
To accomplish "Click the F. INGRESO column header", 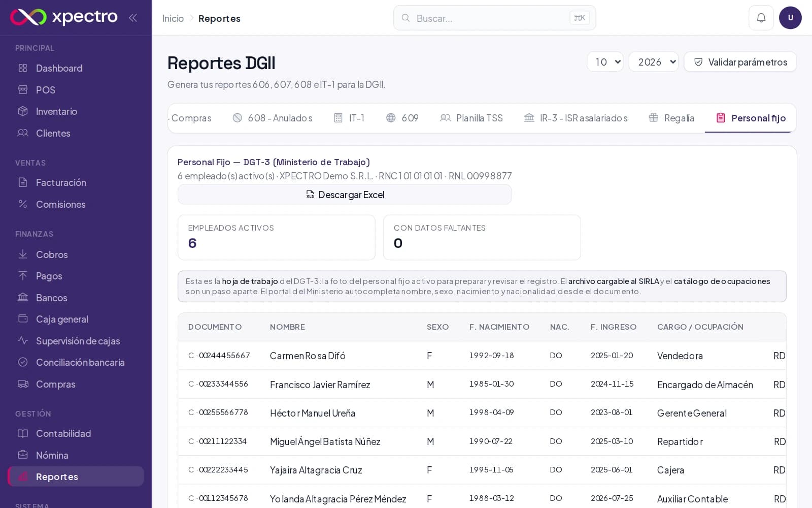I will coord(614,327).
